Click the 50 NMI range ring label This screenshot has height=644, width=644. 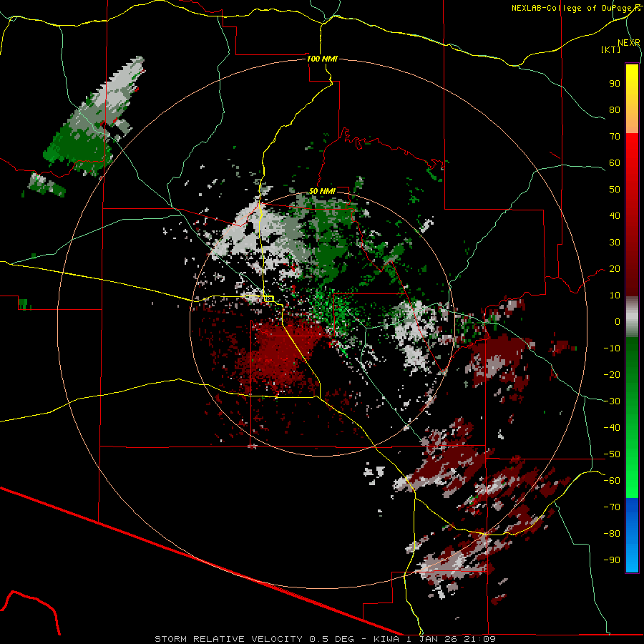[322, 191]
